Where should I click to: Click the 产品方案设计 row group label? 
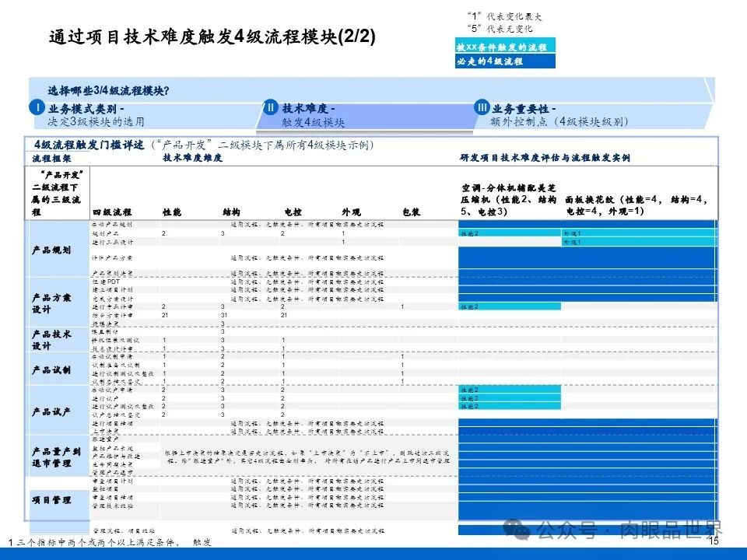[x=51, y=303]
